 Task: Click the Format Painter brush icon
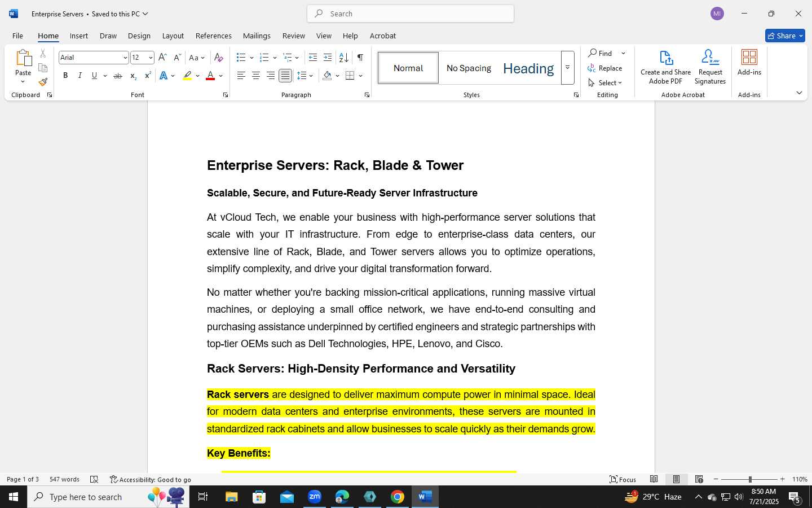coord(43,82)
